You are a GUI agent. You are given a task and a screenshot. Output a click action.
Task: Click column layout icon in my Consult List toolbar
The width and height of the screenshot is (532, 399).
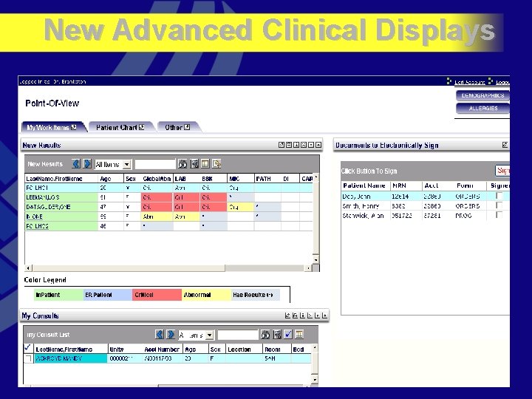[x=299, y=335]
